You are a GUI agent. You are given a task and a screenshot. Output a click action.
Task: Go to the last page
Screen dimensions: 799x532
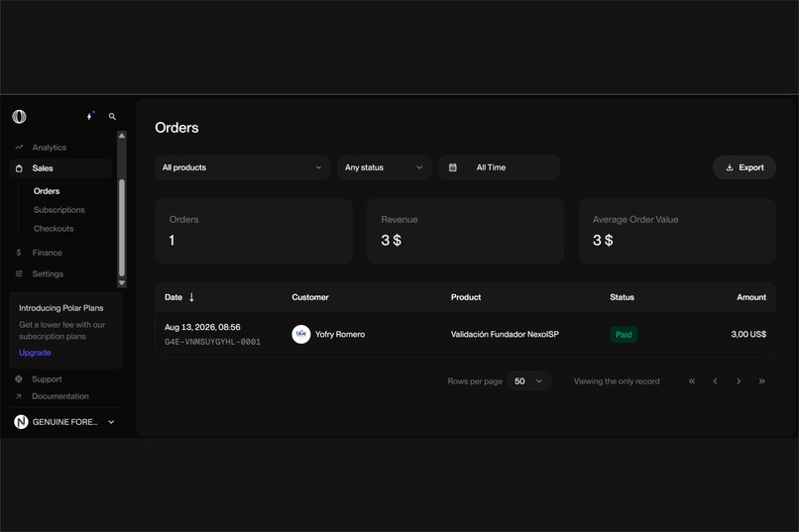point(761,381)
